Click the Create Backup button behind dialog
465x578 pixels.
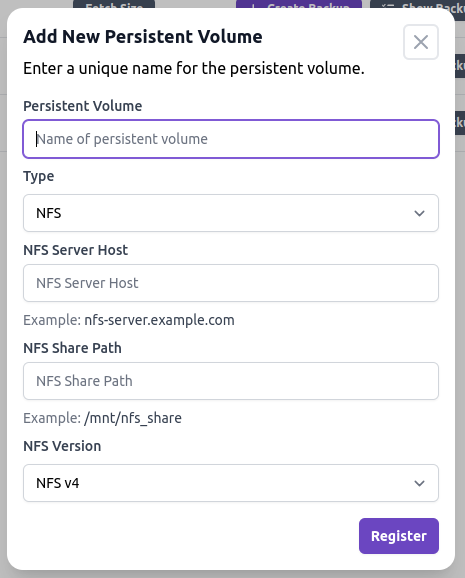pos(299,5)
